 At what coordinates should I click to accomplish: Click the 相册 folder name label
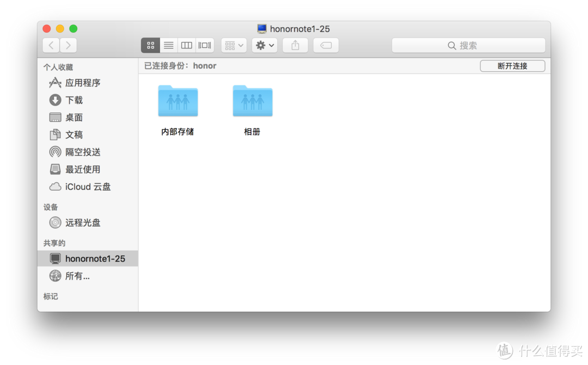[252, 132]
